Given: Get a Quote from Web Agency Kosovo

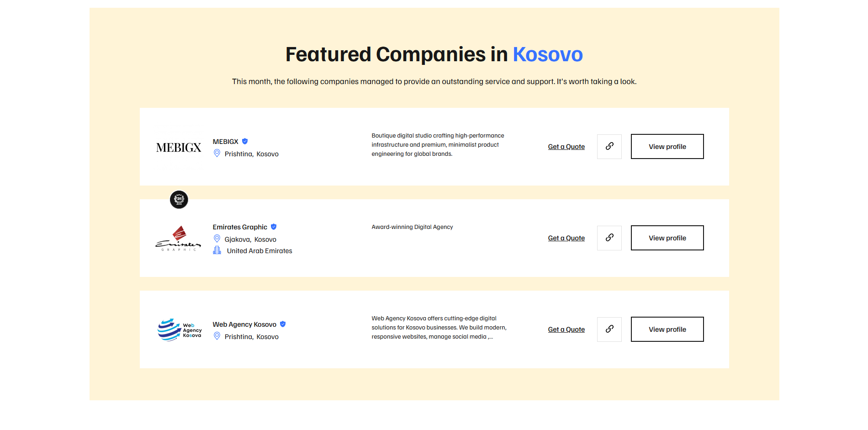Looking at the screenshot, I should click(x=566, y=329).
